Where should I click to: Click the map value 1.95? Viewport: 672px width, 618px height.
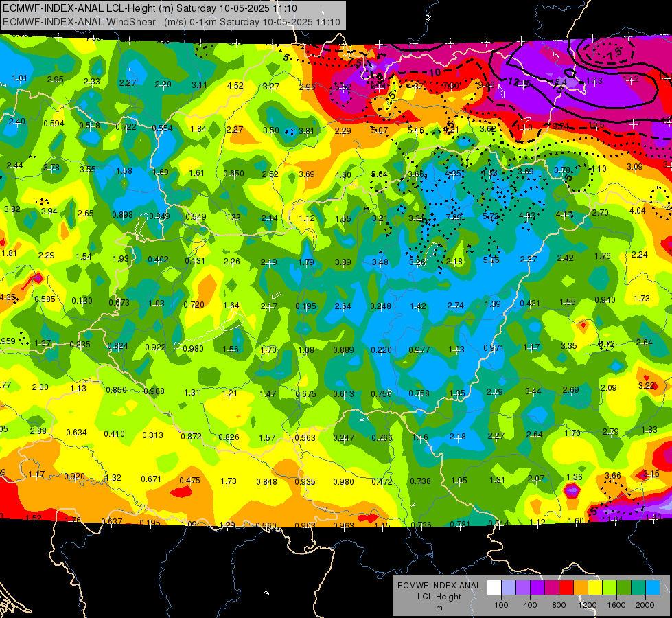point(459,481)
